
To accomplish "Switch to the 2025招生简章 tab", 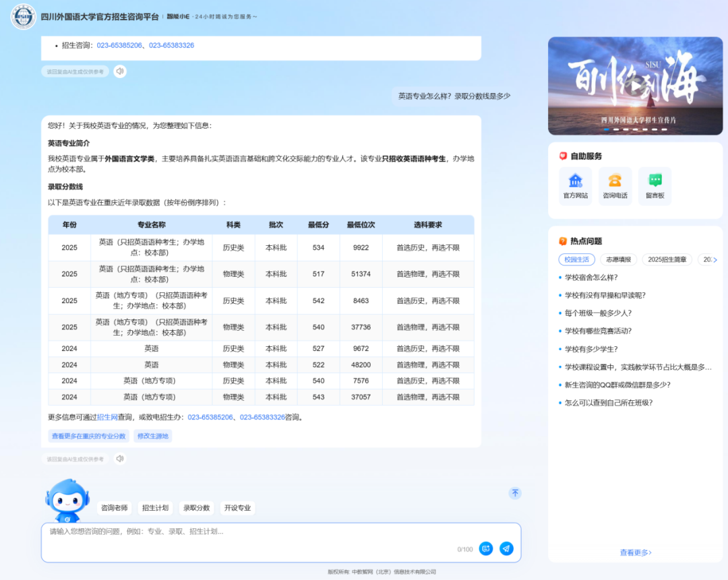I will (667, 260).
